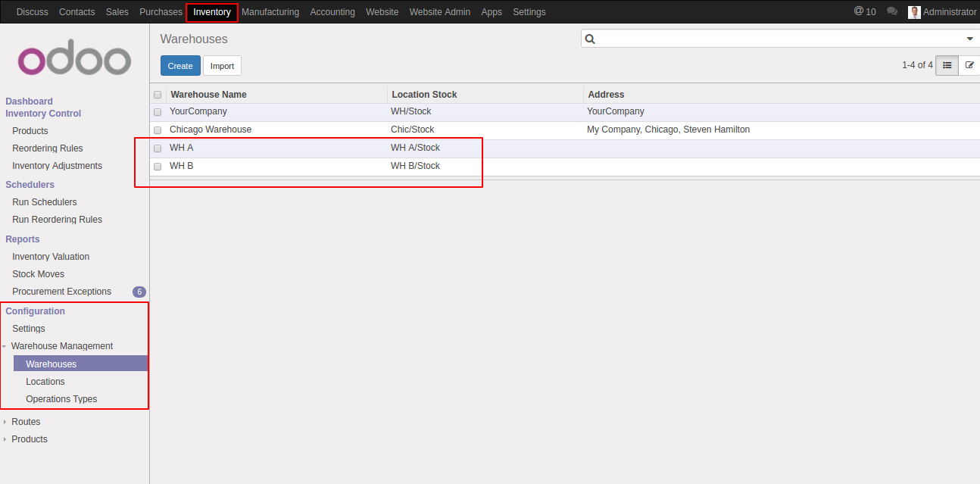The height and width of the screenshot is (484, 980).
Task: Click the Import button
Action: (222, 66)
